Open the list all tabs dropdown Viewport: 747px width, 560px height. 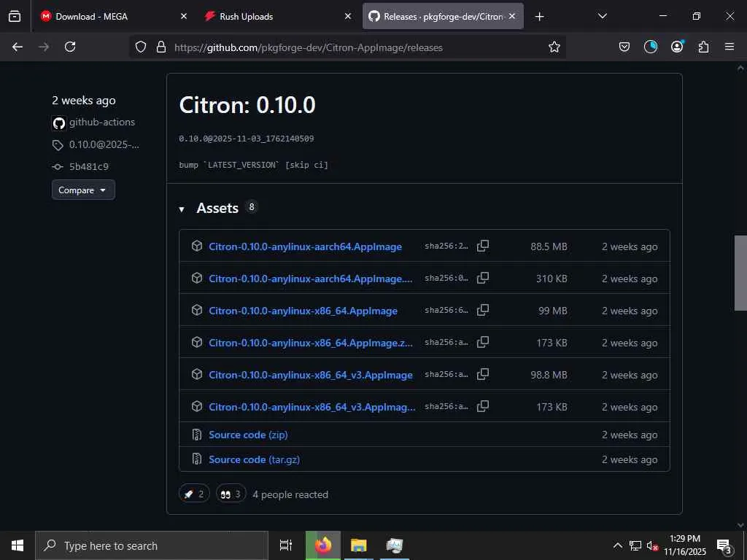[602, 17]
